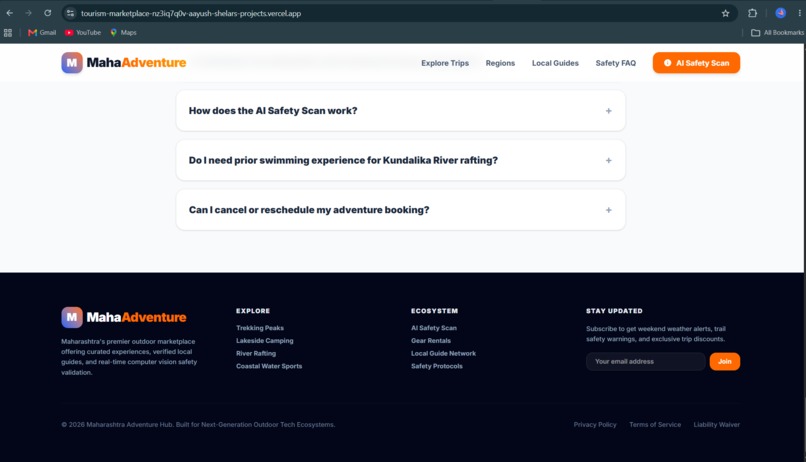
Task: Click plus icon on AI Safety Scan question
Action: 608,111
